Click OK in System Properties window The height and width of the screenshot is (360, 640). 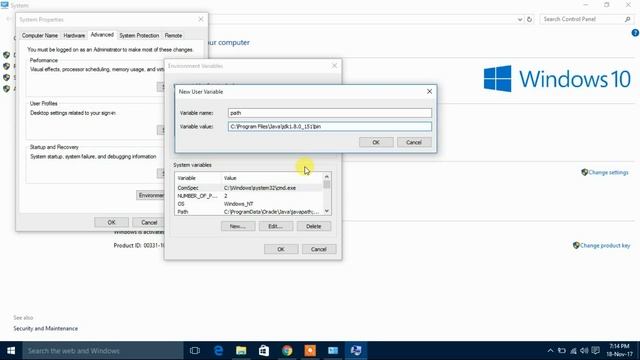(111, 222)
